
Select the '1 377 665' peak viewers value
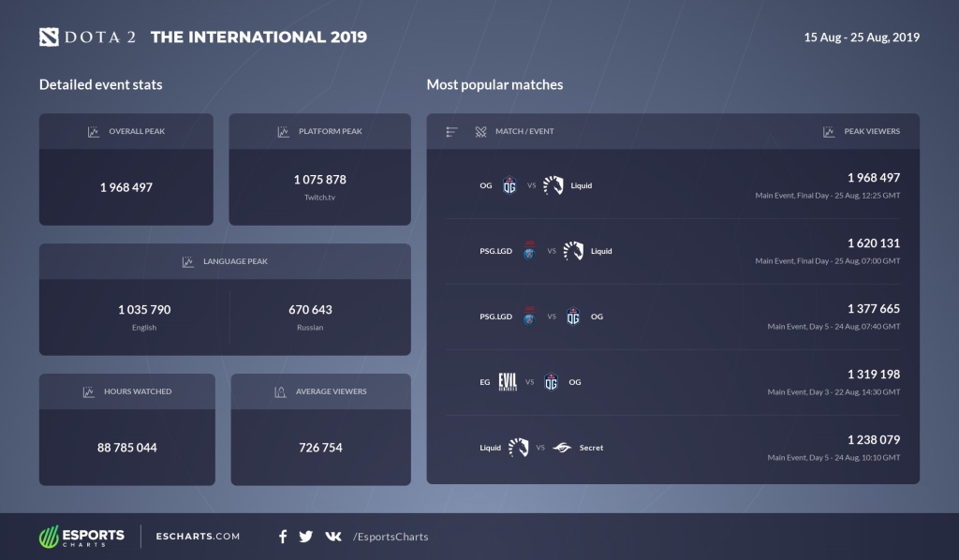[x=874, y=309]
